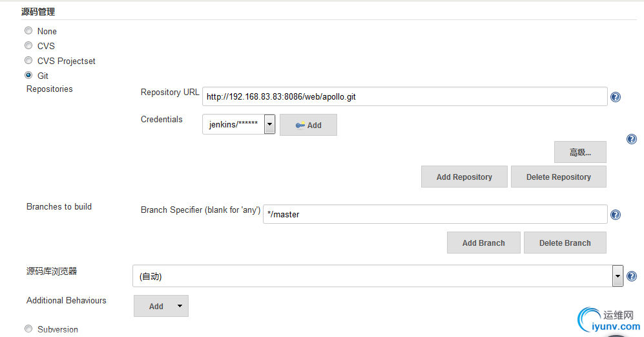Expand the 源码库浏览器 (自动) dropdown
Screen dimensions: 644x337
tap(378, 276)
